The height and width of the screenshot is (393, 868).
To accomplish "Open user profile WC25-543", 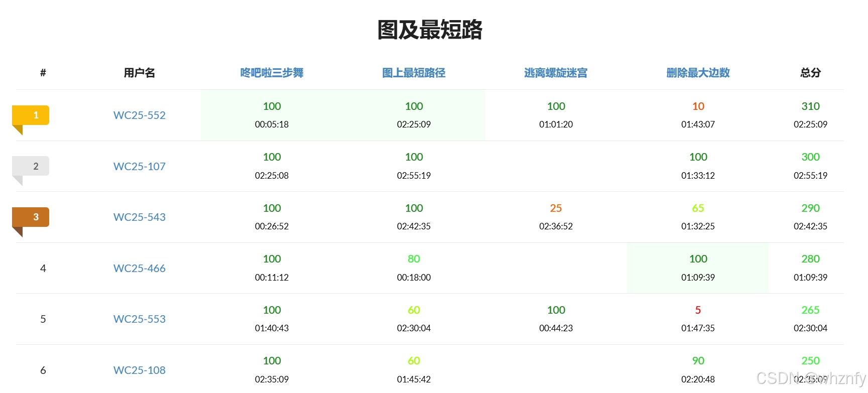I will tap(140, 217).
